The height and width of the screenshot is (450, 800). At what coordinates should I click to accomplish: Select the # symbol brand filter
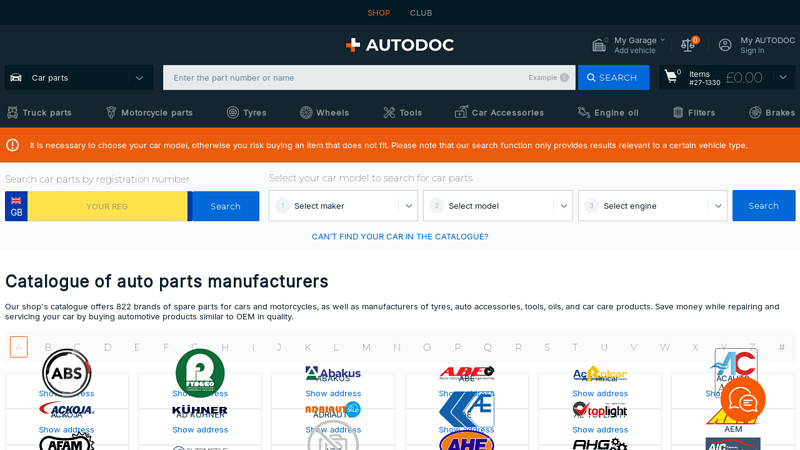pyautogui.click(x=782, y=347)
